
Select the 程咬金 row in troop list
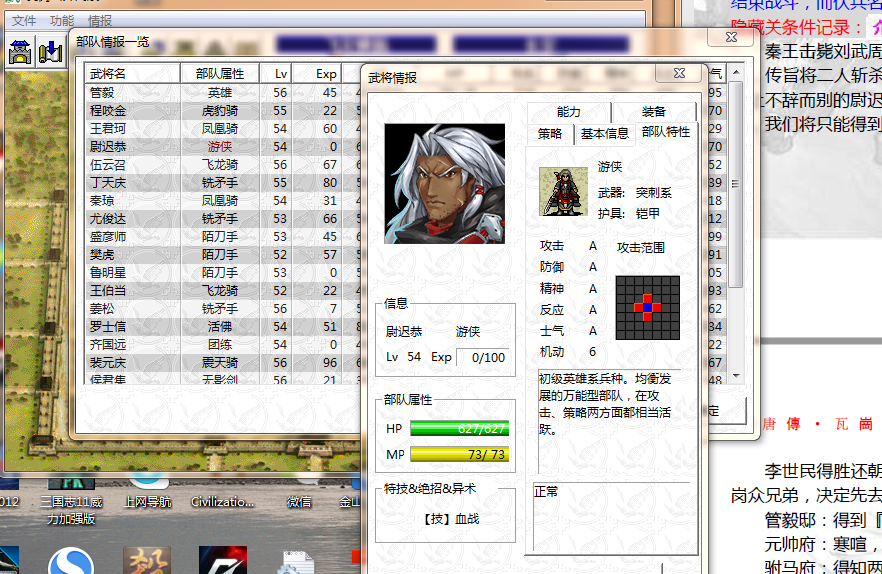tap(223, 110)
